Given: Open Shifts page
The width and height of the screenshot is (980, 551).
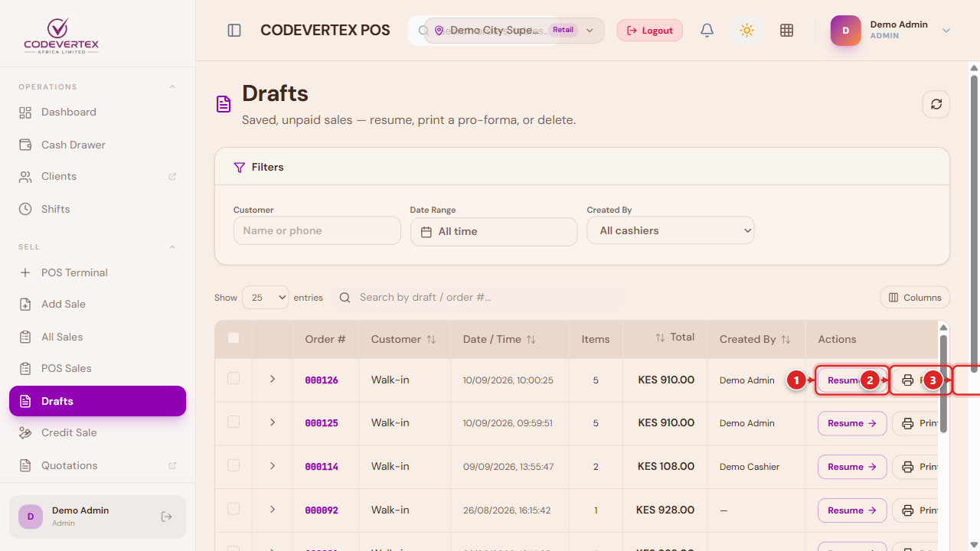Looking at the screenshot, I should click(x=97, y=209).
